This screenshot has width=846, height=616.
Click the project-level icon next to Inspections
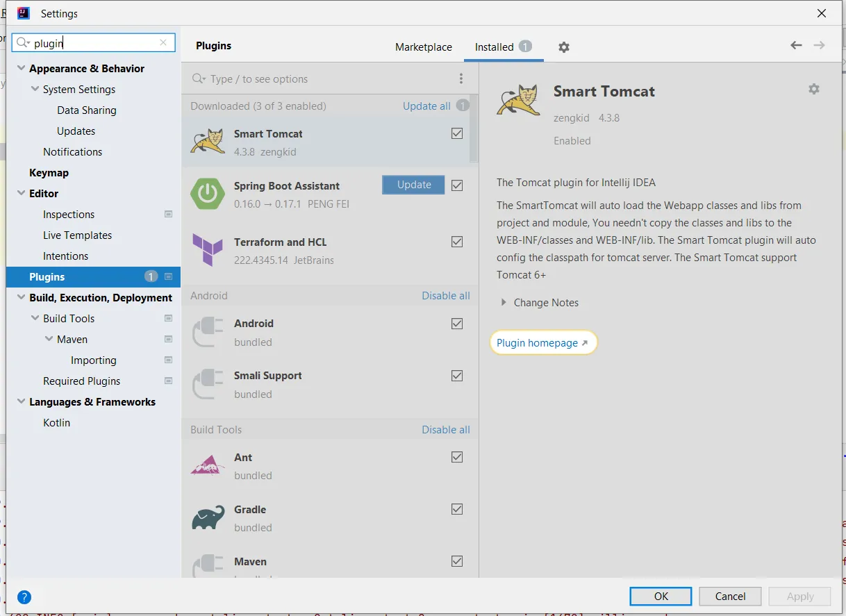pos(168,215)
